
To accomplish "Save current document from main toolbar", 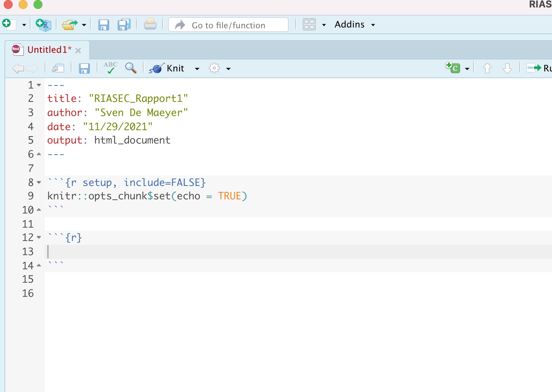I will pyautogui.click(x=103, y=25).
